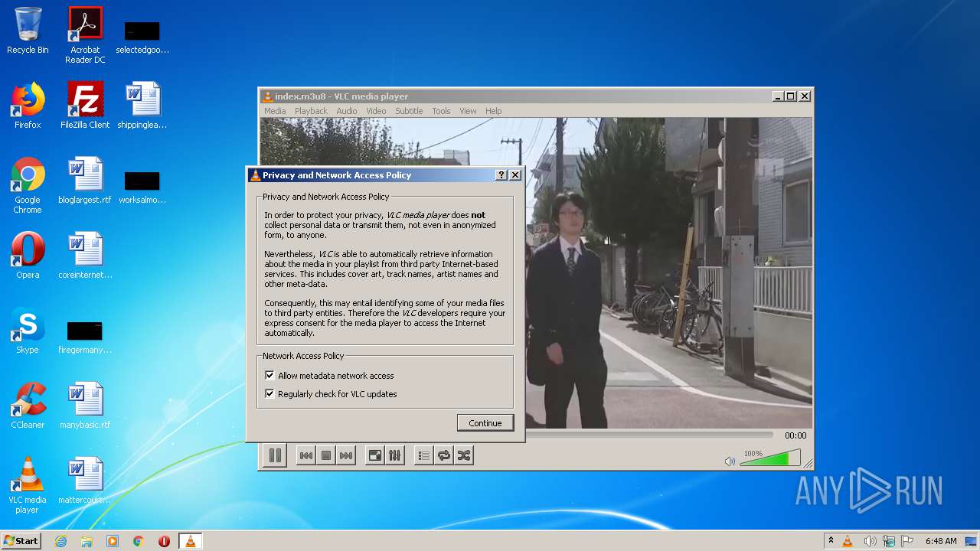Close the Privacy and Network Access Policy dialog
980x551 pixels.
515,175
